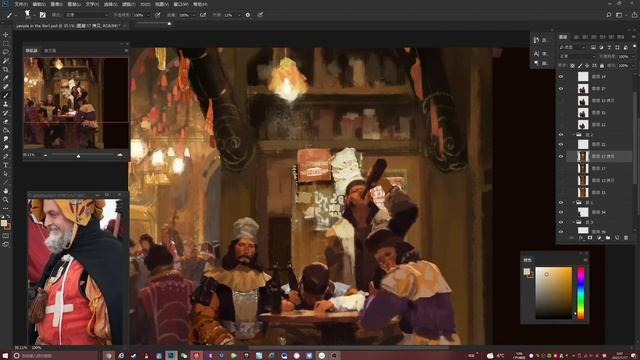Select the Eyedropper tool

point(6,78)
